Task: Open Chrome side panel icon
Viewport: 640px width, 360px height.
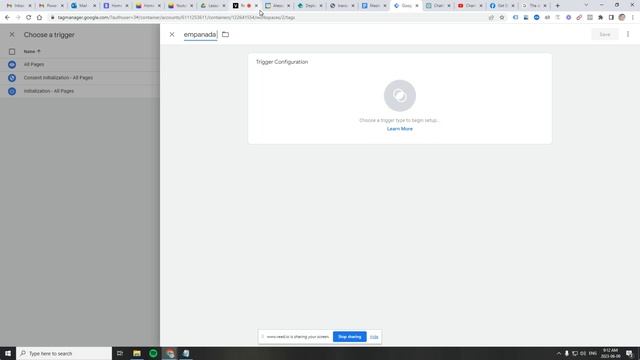Action: 611,18
